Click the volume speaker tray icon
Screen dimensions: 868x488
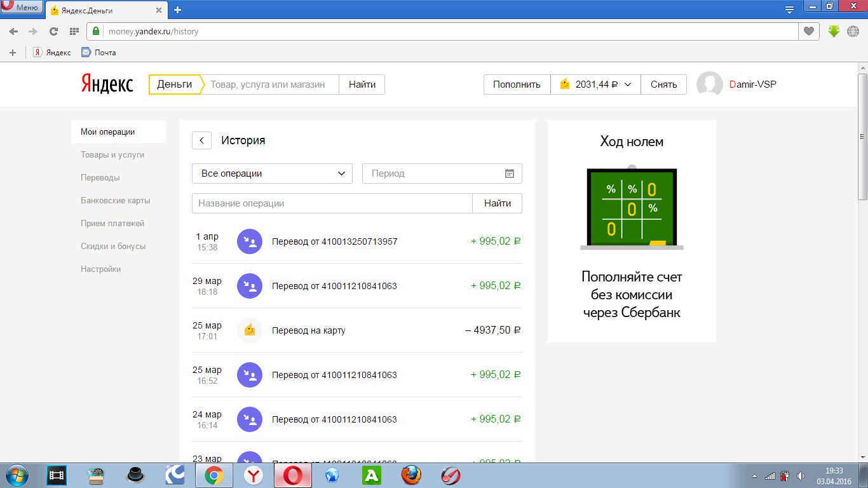tap(802, 475)
